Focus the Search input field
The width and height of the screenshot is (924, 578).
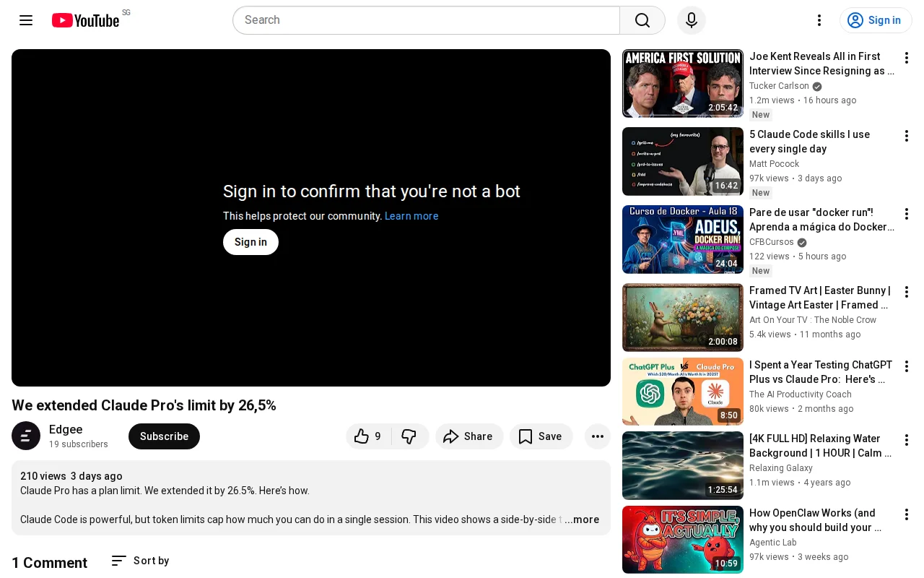point(426,20)
